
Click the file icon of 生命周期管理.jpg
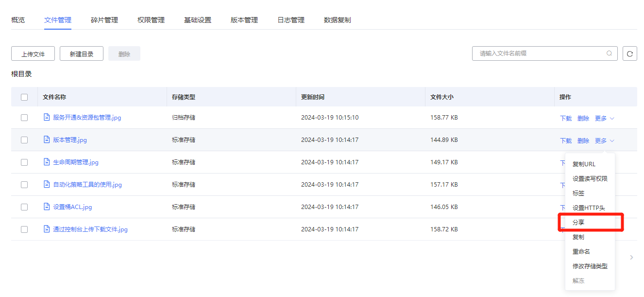click(x=47, y=162)
